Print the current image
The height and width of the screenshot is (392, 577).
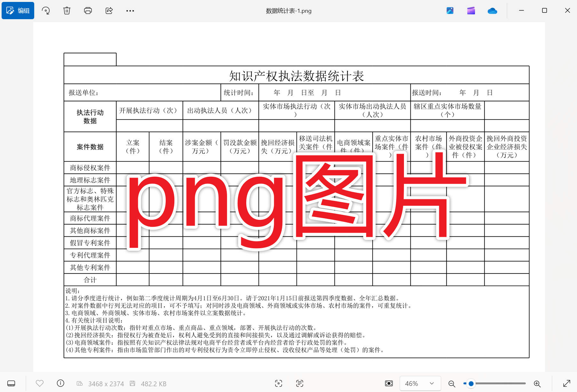(88, 11)
